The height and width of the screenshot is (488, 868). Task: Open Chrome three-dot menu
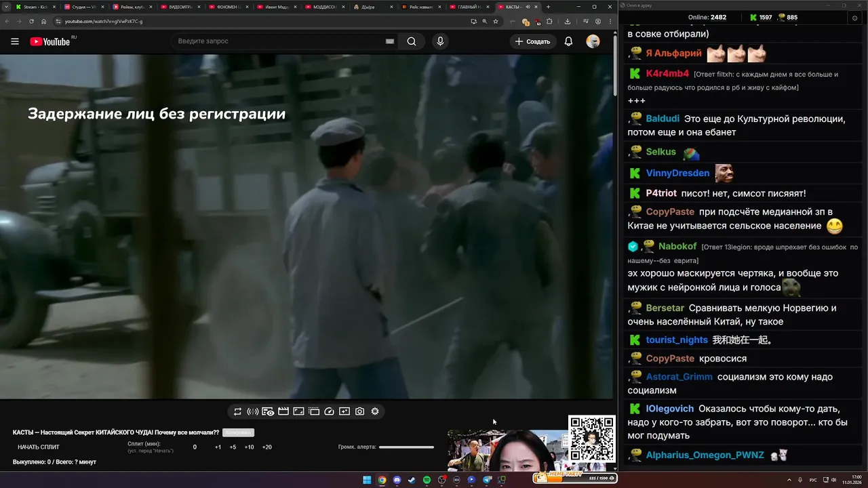[610, 21]
